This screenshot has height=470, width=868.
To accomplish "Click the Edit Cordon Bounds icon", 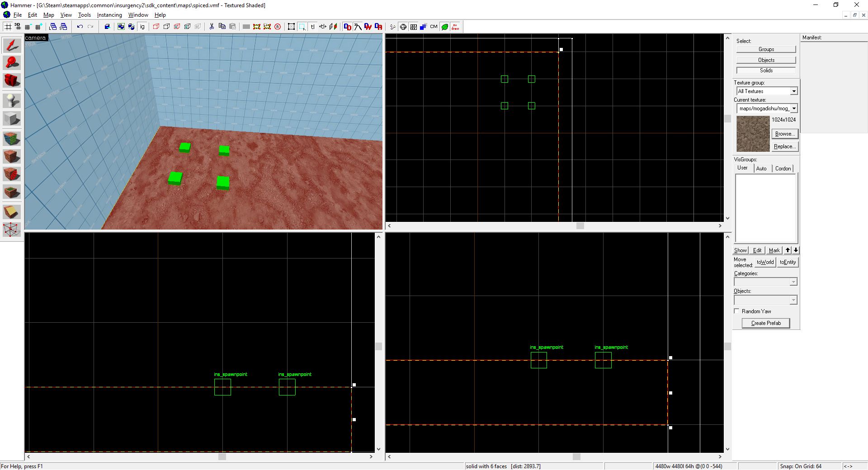I will point(267,27).
